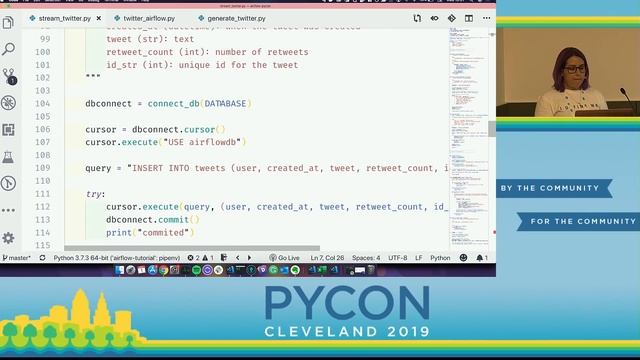This screenshot has width=640, height=360.
Task: Switch to the generate_twitter.py tab
Action: point(236,18)
